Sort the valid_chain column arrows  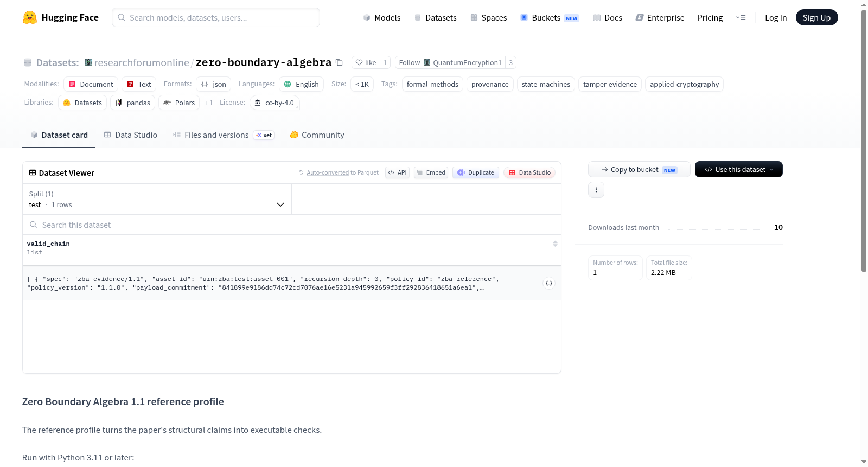(x=555, y=244)
